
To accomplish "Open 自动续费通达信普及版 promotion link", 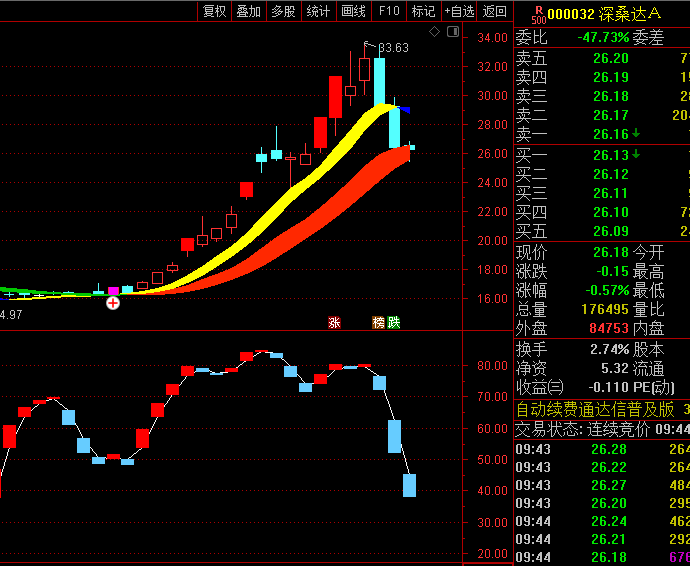I will [x=595, y=409].
